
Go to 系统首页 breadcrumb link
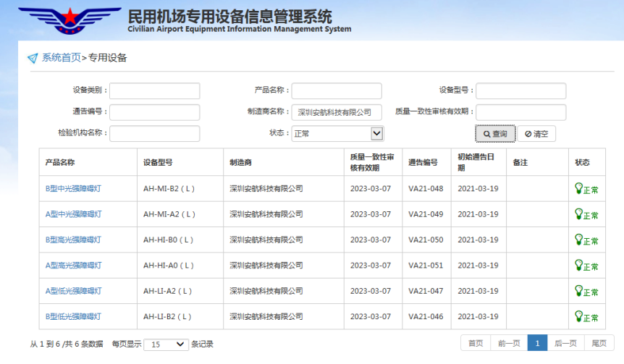[61, 58]
